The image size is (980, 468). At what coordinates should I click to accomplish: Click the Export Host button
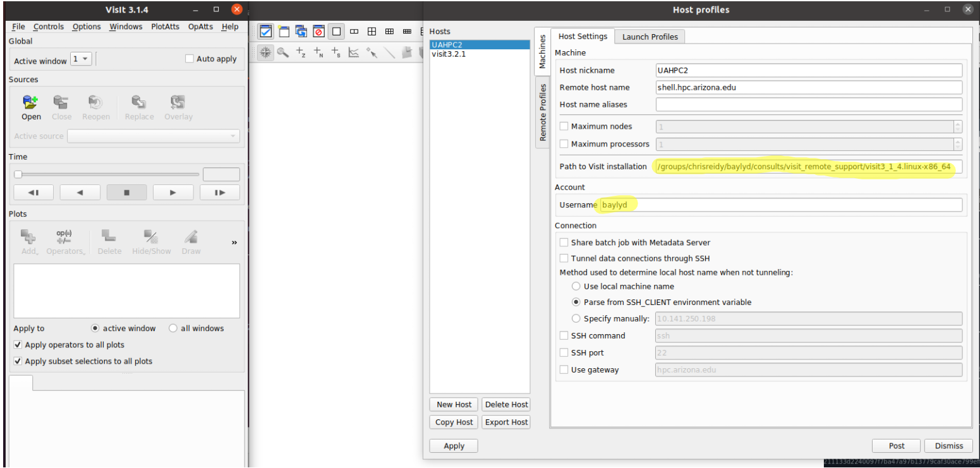[x=506, y=422]
